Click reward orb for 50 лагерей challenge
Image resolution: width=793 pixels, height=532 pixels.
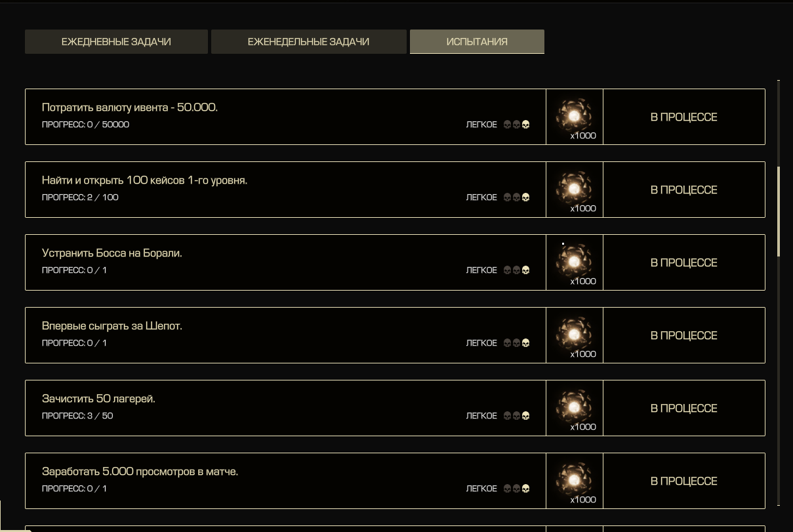[x=574, y=407]
